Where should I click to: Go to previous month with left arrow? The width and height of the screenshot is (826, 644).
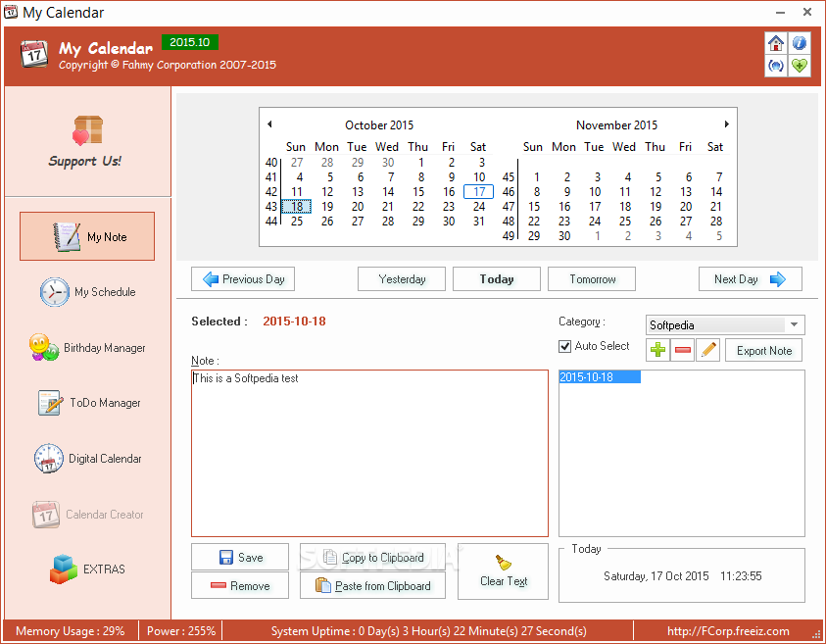(x=269, y=124)
